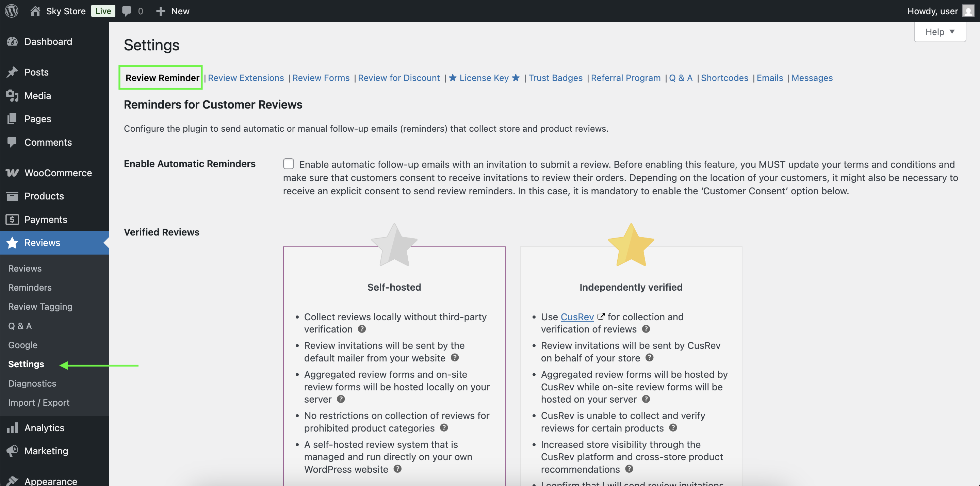This screenshot has height=486, width=980.
Task: Click help icon next to CusRev recommendations
Action: coord(629,469)
